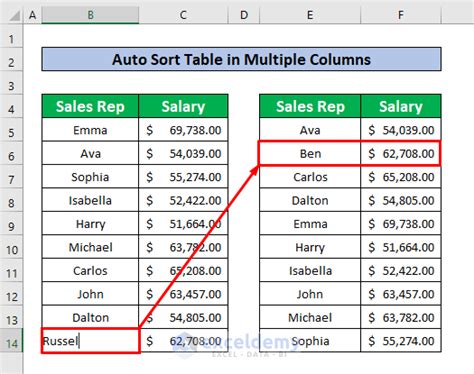Select cell 'Ben' in column E
Viewport: 474px width, 374px height.
(x=310, y=153)
